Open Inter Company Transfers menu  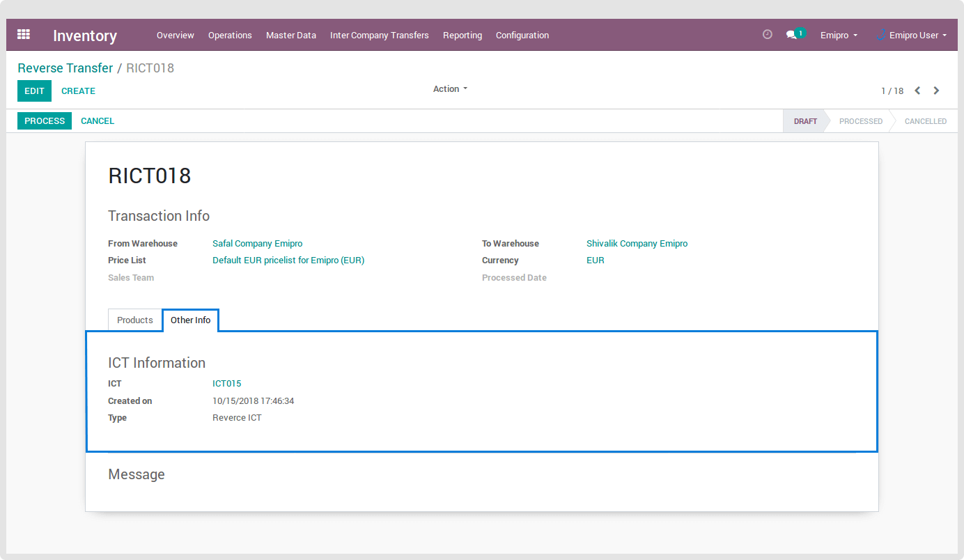click(x=379, y=35)
